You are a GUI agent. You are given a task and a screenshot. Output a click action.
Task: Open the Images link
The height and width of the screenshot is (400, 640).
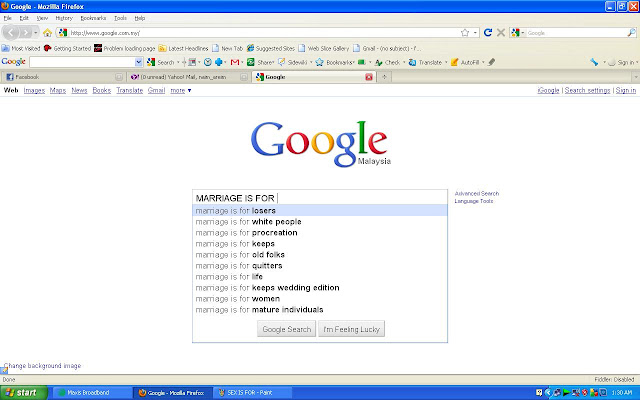click(34, 90)
